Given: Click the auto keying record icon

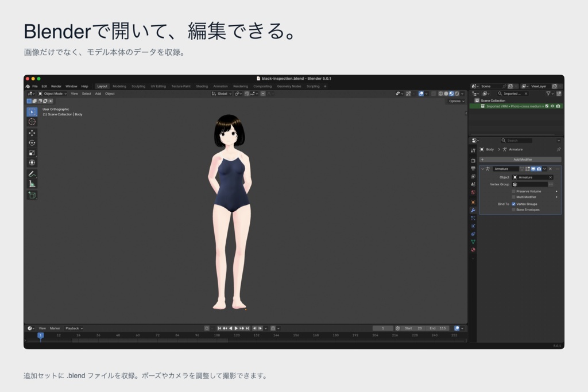Looking at the screenshot, I should (x=207, y=328).
